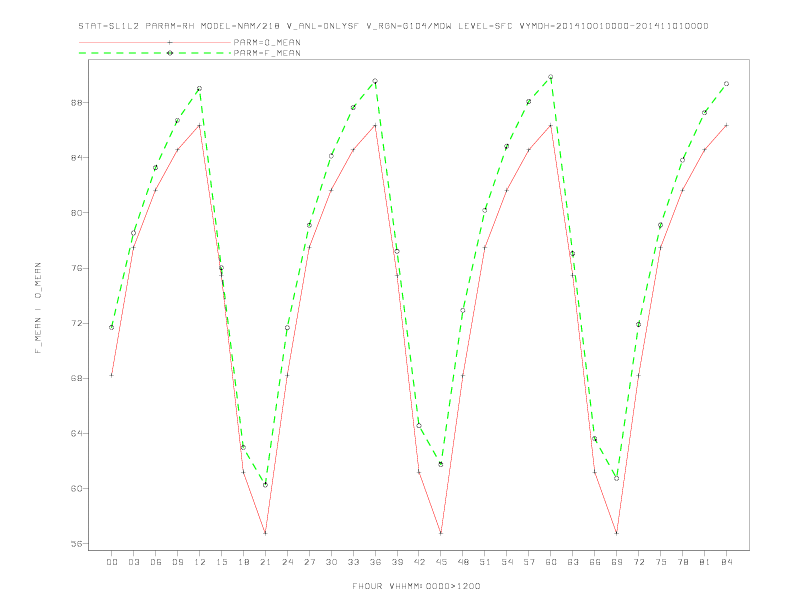Click the x-axis tick label 45
The height and width of the screenshot is (612, 792).
pos(441,562)
